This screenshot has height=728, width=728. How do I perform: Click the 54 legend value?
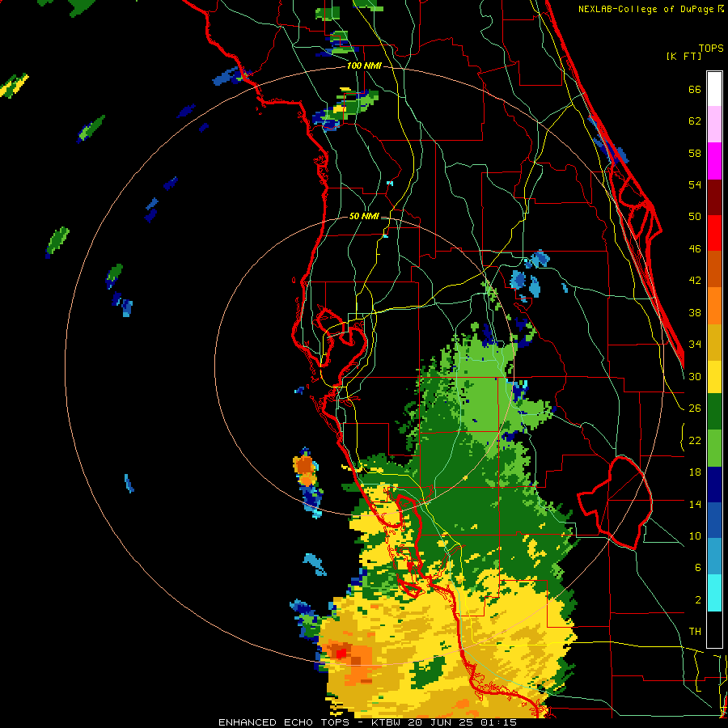(x=695, y=184)
